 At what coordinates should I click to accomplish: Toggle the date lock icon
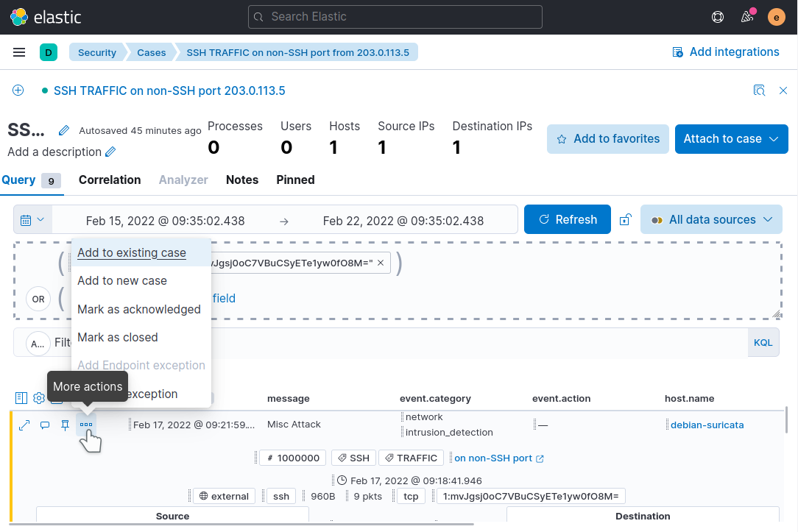(626, 220)
